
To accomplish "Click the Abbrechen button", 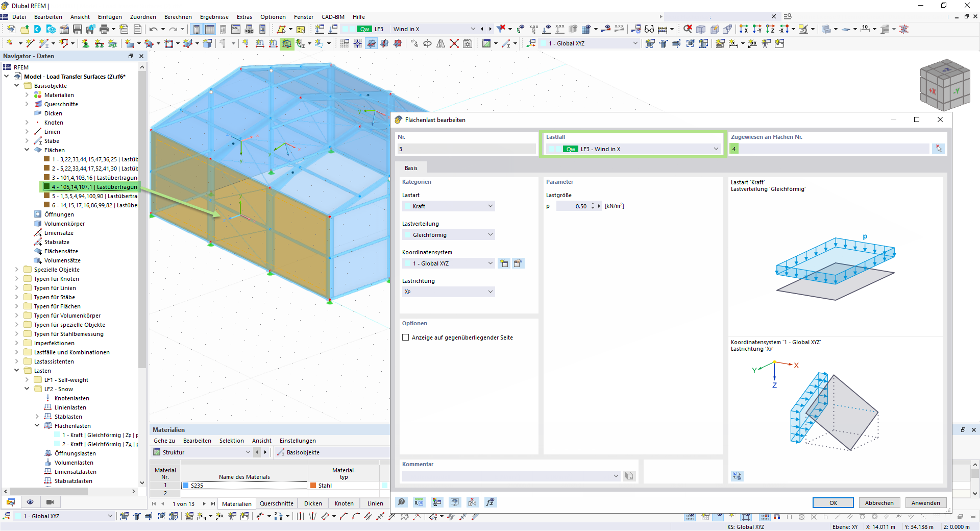I will tap(879, 503).
